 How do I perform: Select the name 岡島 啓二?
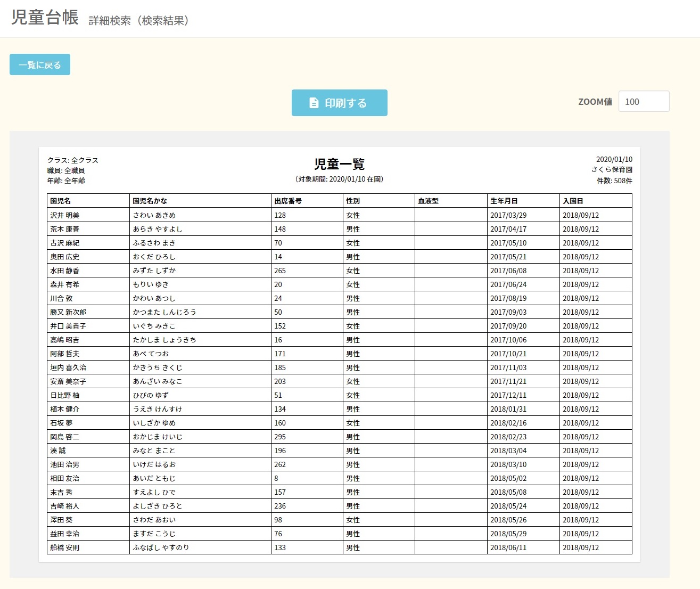[65, 437]
